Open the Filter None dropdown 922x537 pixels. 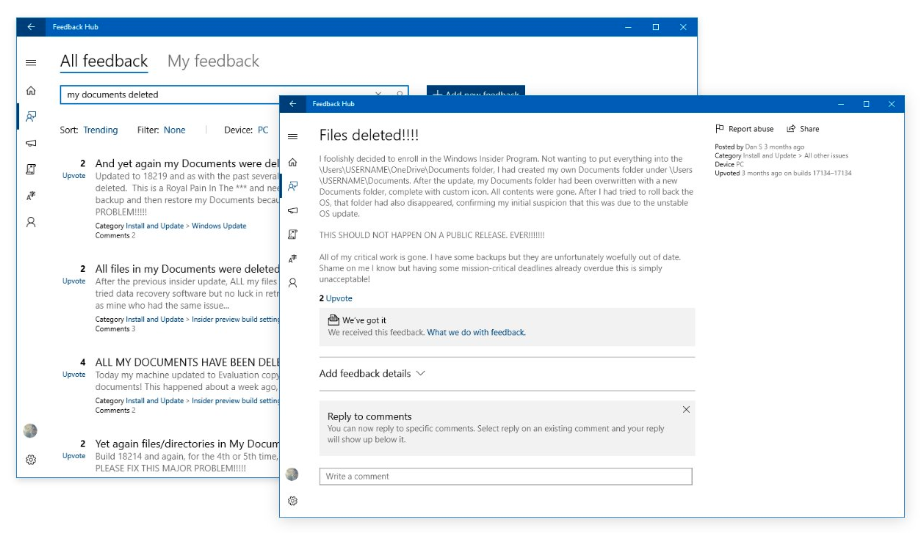[x=174, y=130]
